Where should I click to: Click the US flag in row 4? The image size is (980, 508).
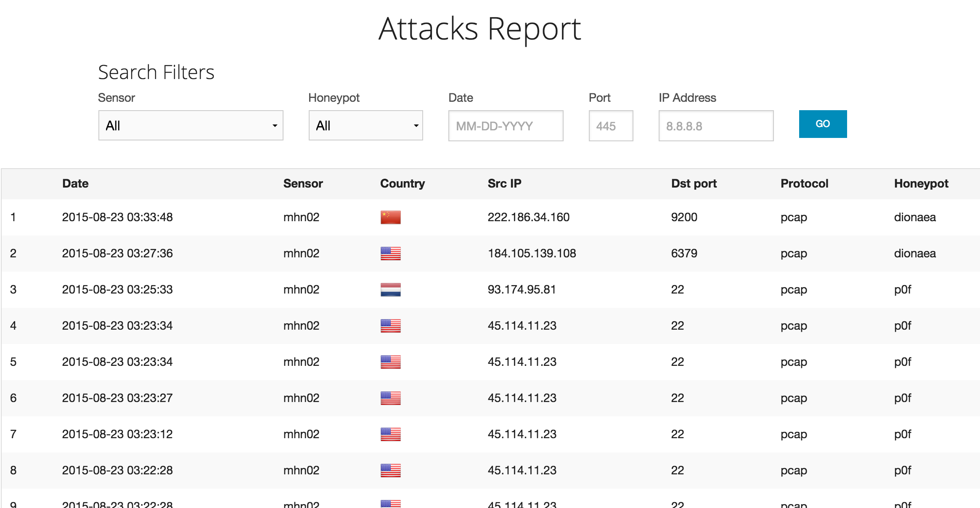(390, 326)
